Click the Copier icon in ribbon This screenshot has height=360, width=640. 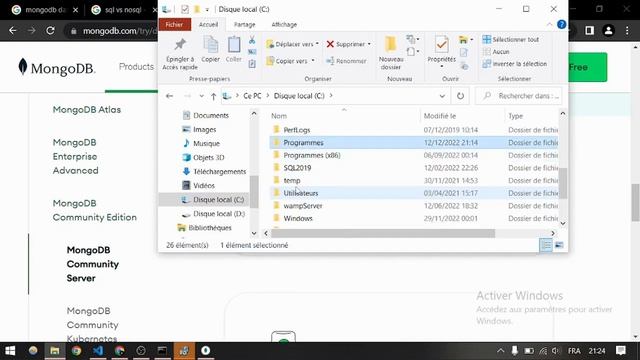point(211,49)
